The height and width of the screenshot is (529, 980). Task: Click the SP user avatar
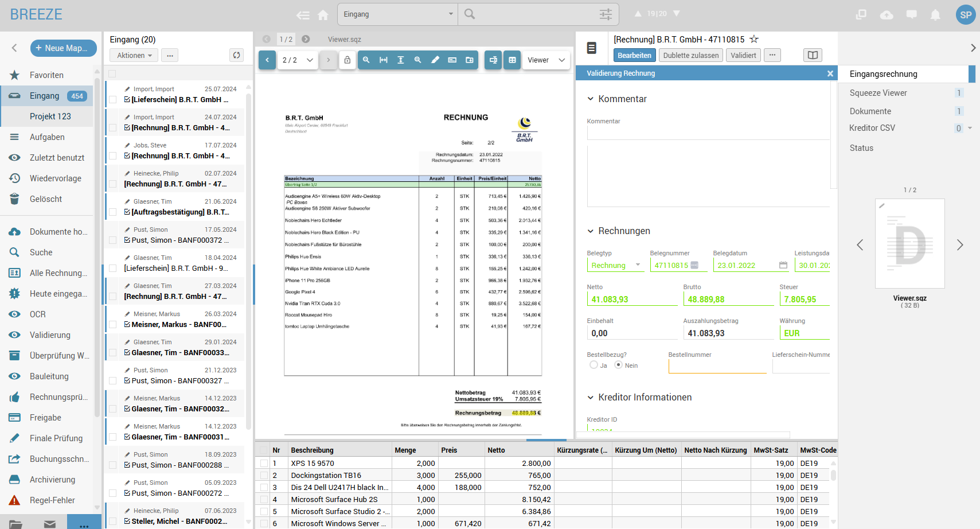[966, 15]
